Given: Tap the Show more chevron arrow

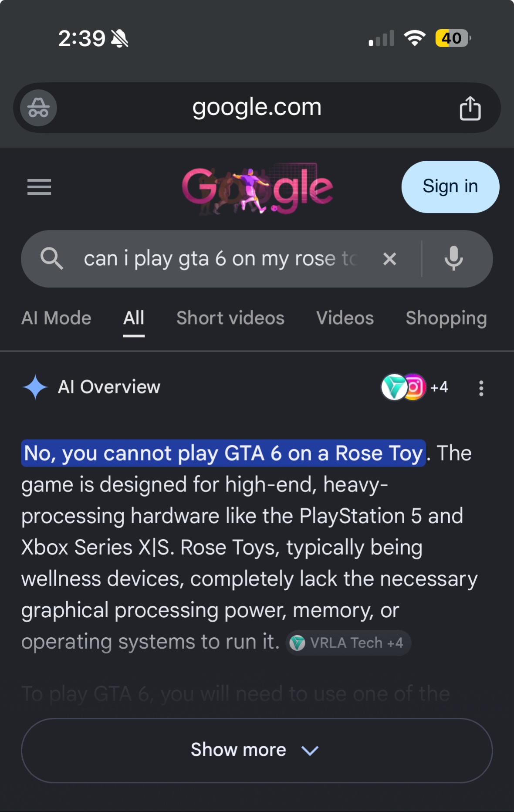Looking at the screenshot, I should [x=310, y=751].
